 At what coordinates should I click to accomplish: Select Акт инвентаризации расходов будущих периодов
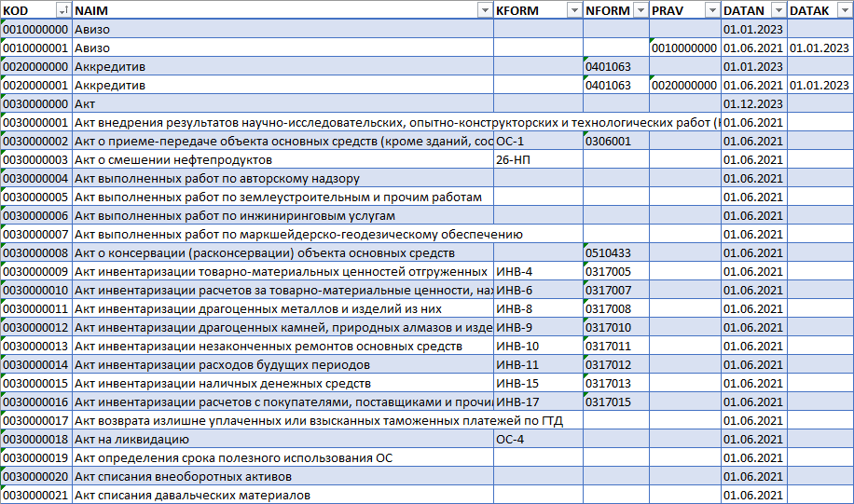point(282,364)
